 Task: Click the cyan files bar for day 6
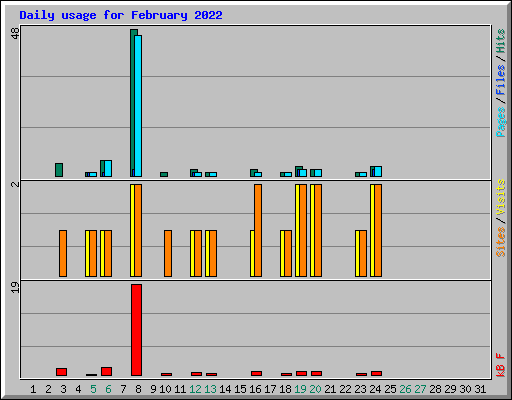click(x=108, y=168)
